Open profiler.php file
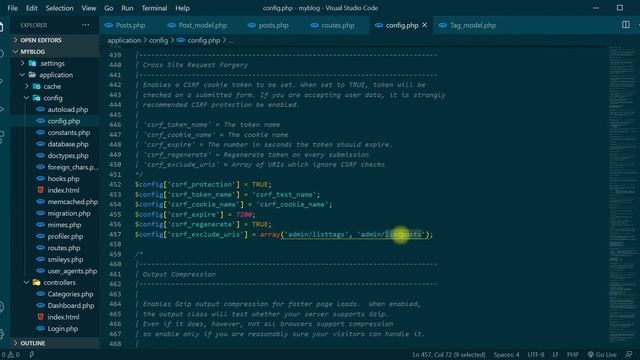 (65, 236)
